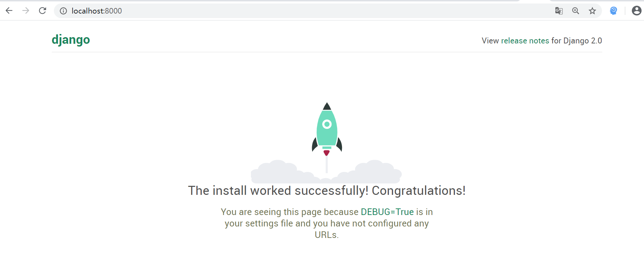Click the django logo heading
This screenshot has width=644, height=273.
pos(71,40)
